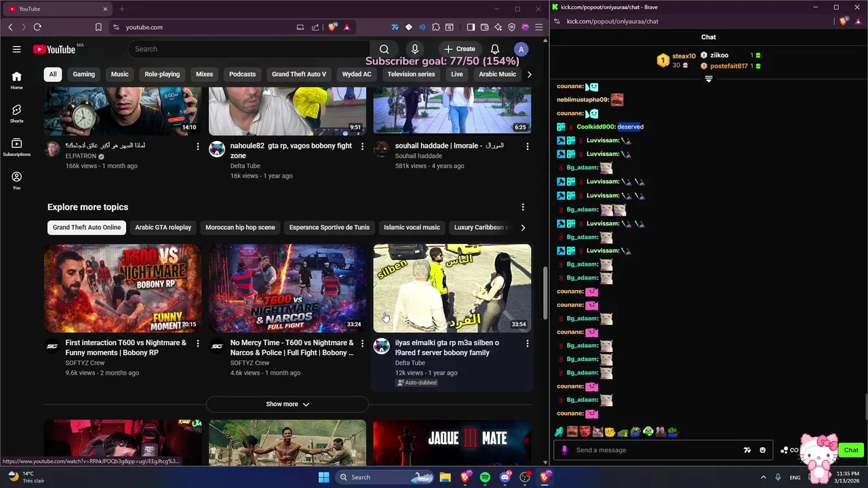Select the Home icon in YouTube sidebar
This screenshot has width=868, height=488.
pos(16,80)
